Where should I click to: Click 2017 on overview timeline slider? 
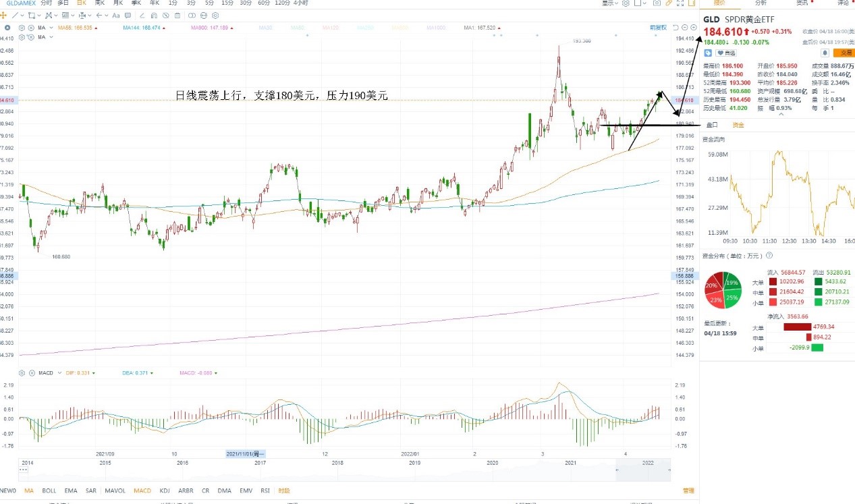click(x=259, y=463)
